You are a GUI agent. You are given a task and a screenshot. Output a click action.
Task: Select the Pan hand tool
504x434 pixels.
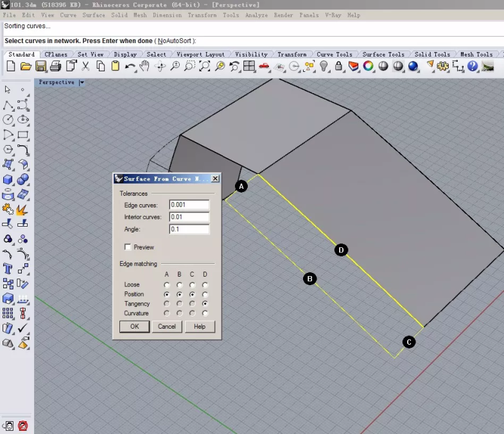144,66
